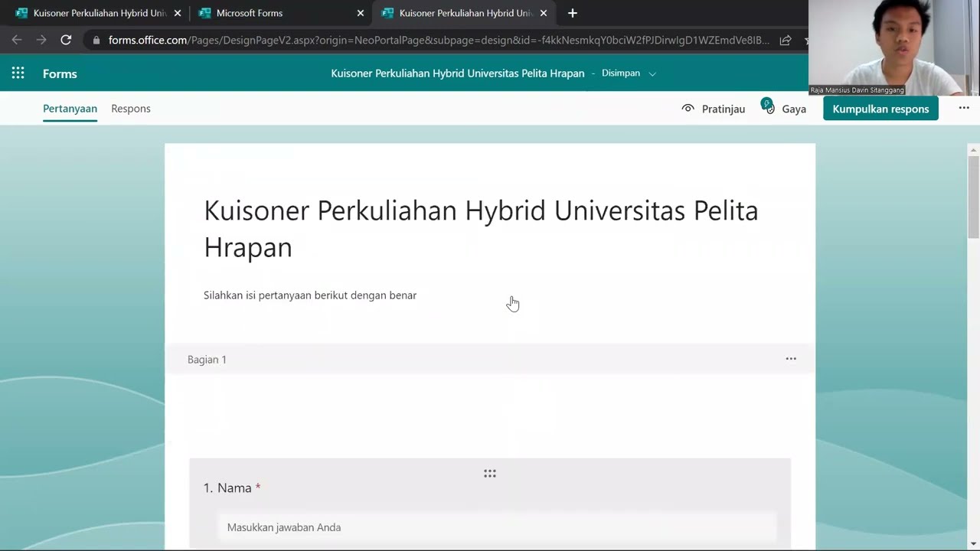
Task: Click the Nama answer input field
Action: pos(498,527)
